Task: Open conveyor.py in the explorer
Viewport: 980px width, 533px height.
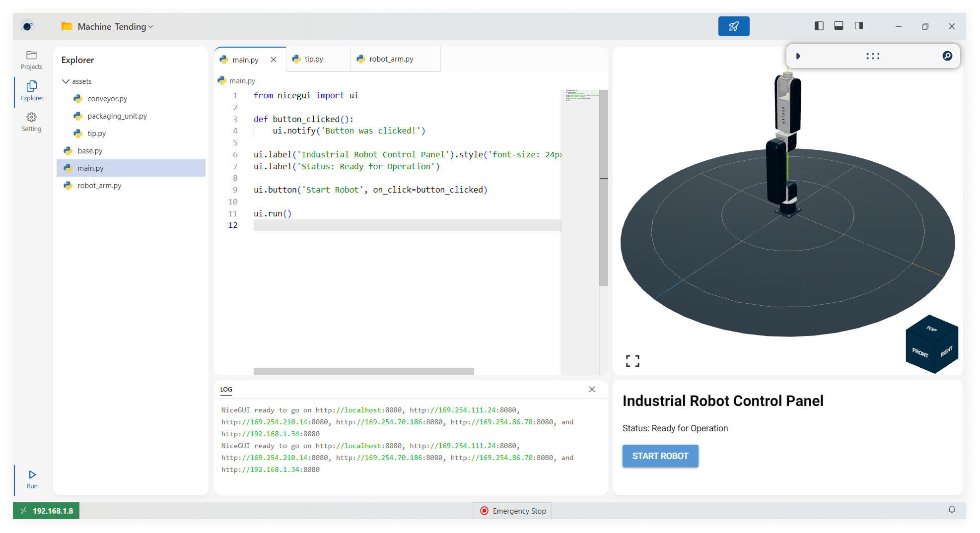Action: (107, 99)
